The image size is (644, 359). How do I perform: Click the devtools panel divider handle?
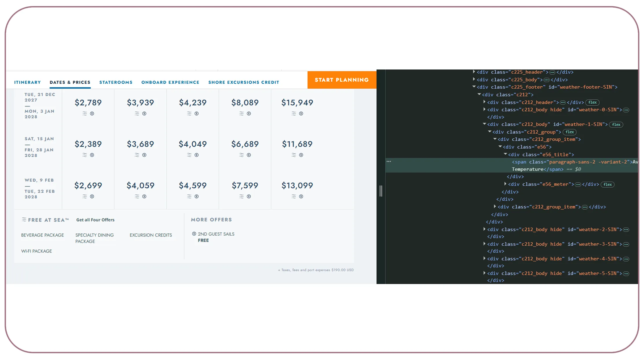pyautogui.click(x=381, y=191)
